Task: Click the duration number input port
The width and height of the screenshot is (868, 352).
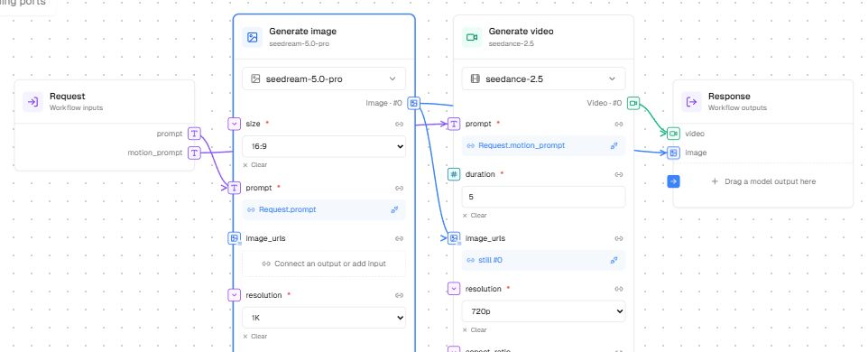Action: click(x=454, y=174)
